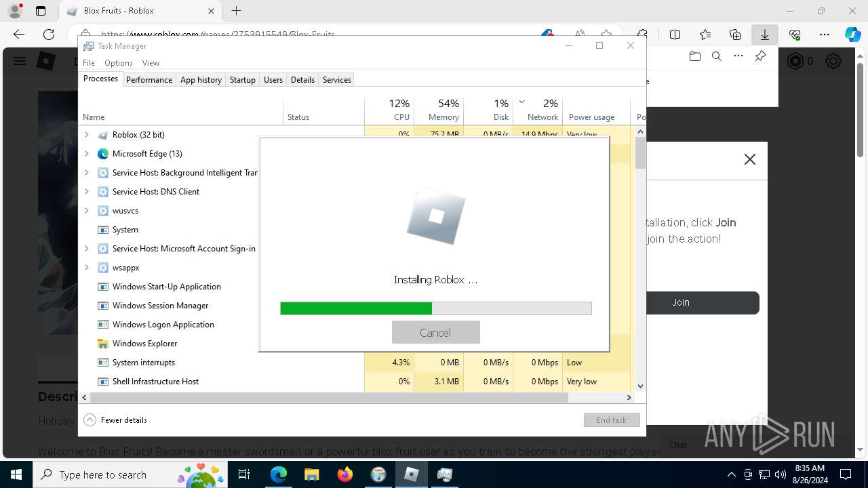Open the Edge downloads icon
Viewport: 868px width, 488px height.
764,35
